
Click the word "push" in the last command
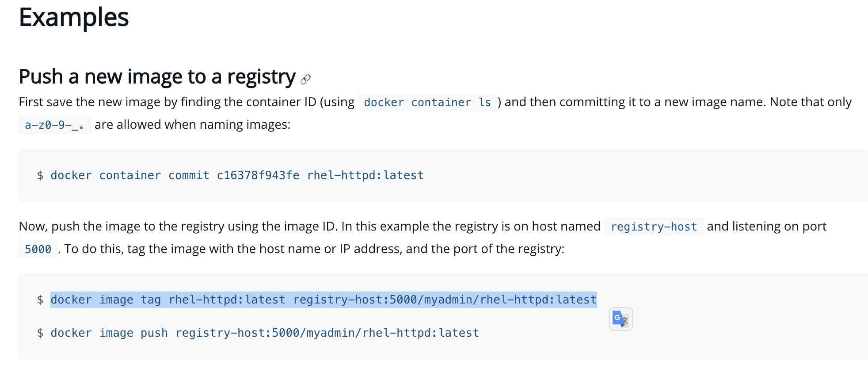coord(154,333)
